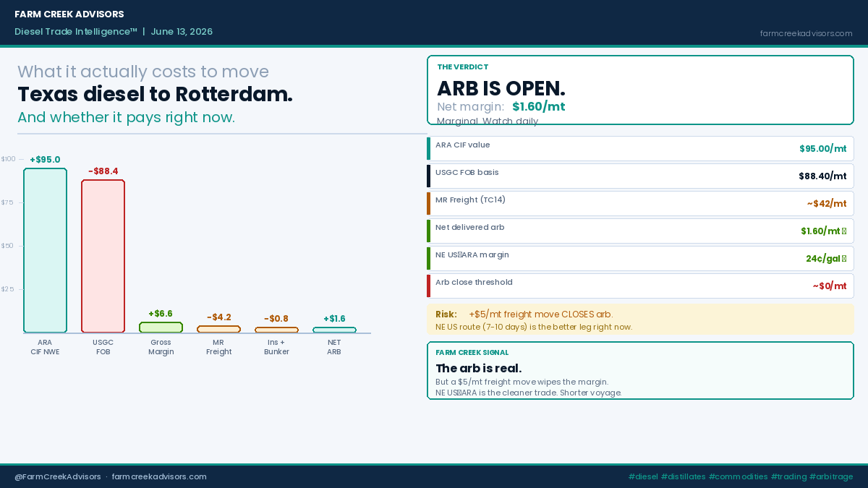Click the ARB IS OPEN headline
Screen dimensions: 868x488
[x=501, y=88]
